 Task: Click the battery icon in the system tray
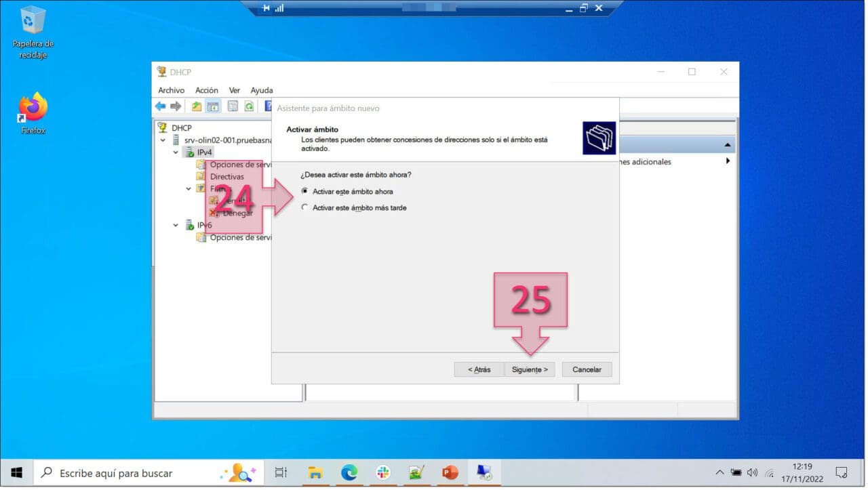[x=736, y=472]
